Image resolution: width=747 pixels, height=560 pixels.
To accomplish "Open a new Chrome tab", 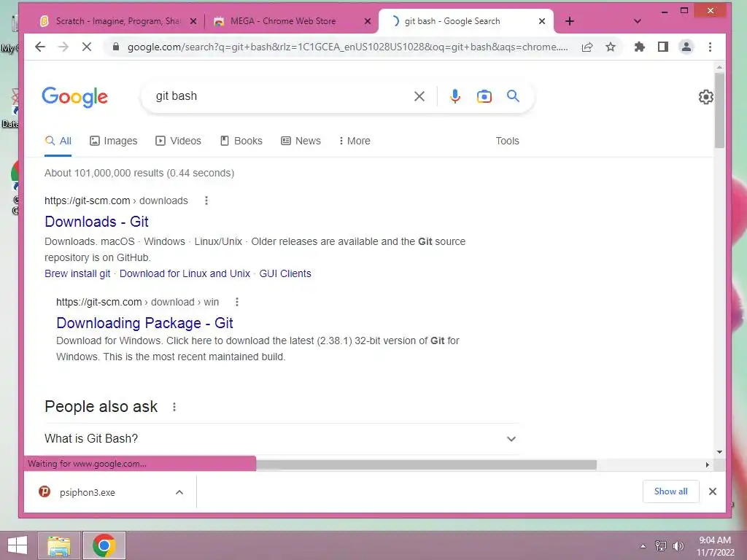I will [569, 21].
